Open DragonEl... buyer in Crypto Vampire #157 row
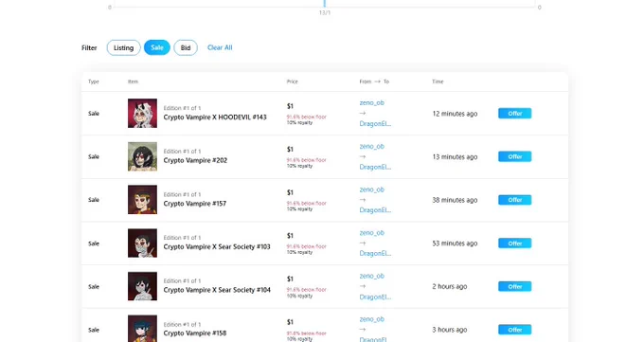This screenshot has width=644, height=342. (375, 210)
